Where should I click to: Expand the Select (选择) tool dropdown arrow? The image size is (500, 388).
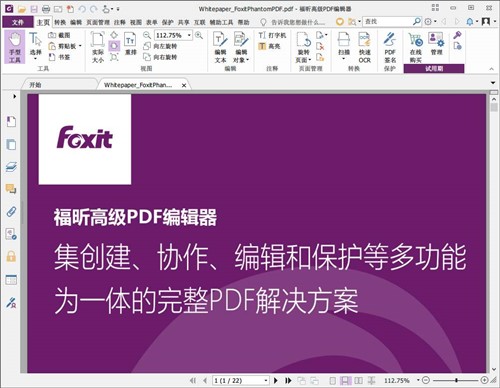pos(35,59)
